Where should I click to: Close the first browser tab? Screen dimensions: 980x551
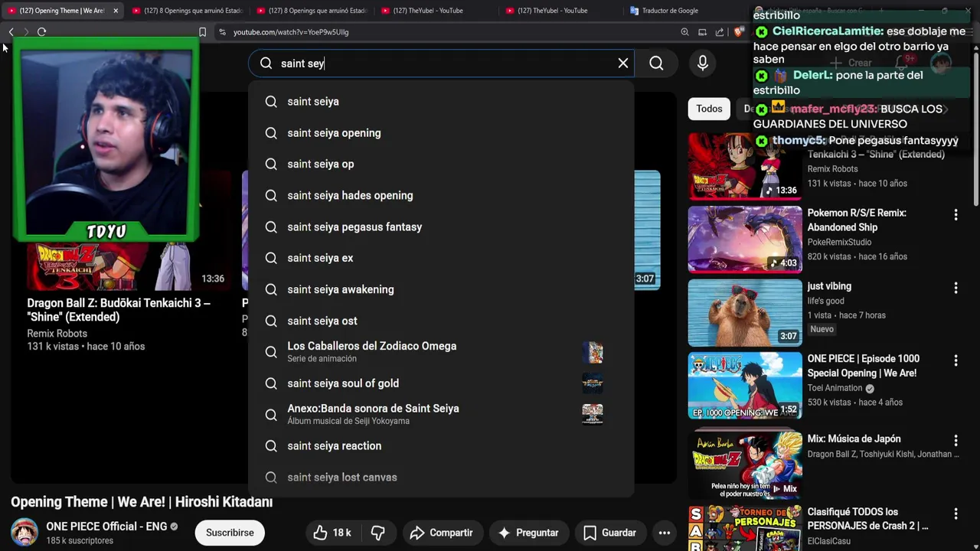tap(116, 11)
